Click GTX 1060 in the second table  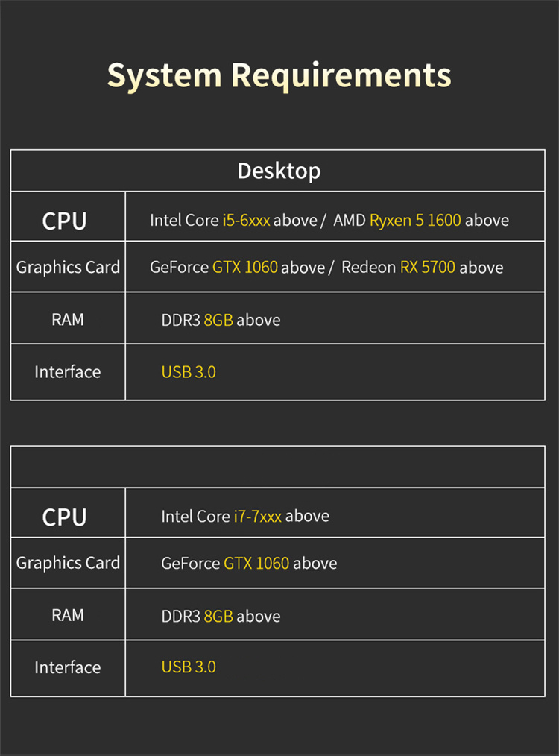(x=256, y=563)
